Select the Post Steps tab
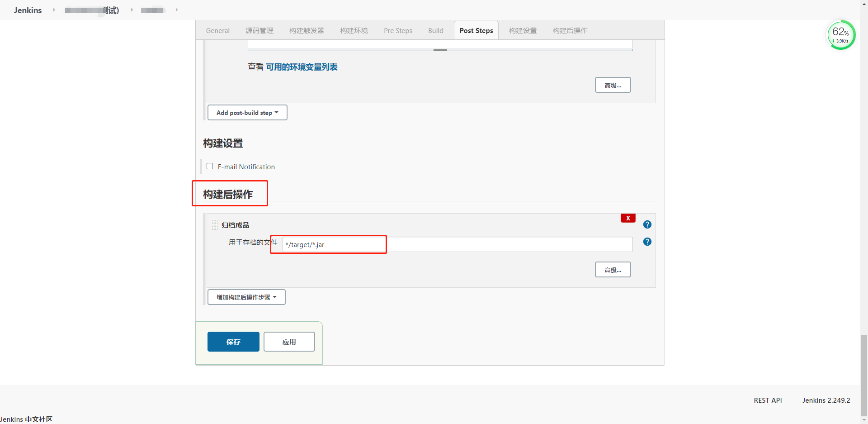This screenshot has height=424, width=868. [476, 31]
